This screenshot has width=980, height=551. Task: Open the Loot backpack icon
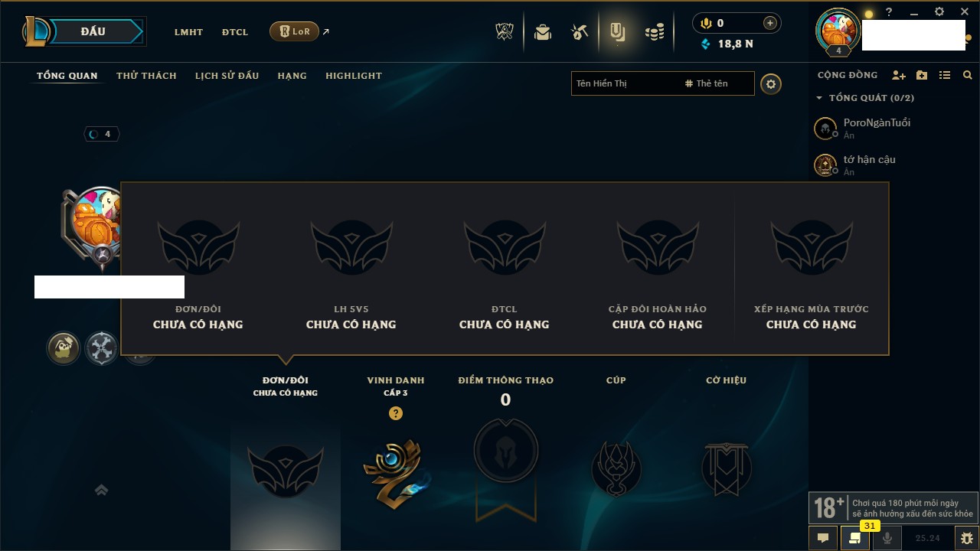click(543, 32)
